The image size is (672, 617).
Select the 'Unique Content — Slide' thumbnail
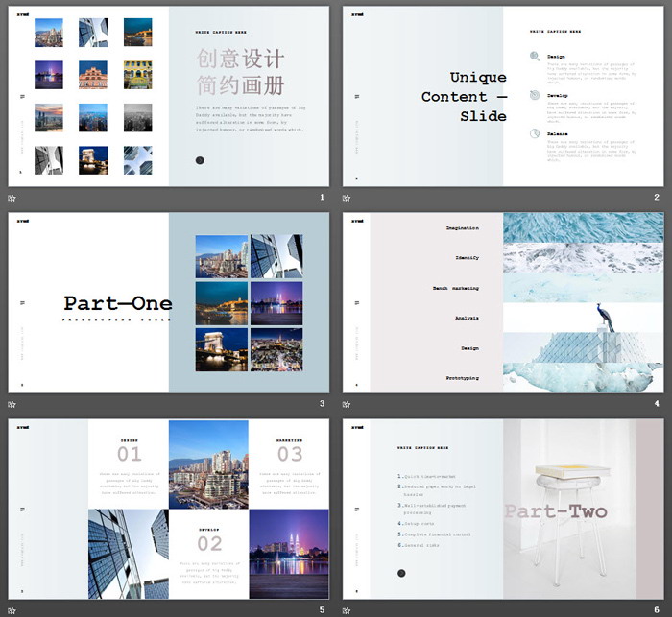[503, 96]
